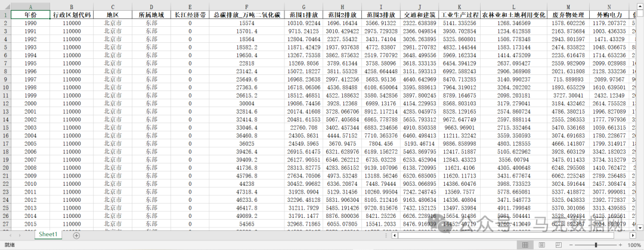Select column L header
The width and height of the screenshot is (644, 250).
coord(513,7)
